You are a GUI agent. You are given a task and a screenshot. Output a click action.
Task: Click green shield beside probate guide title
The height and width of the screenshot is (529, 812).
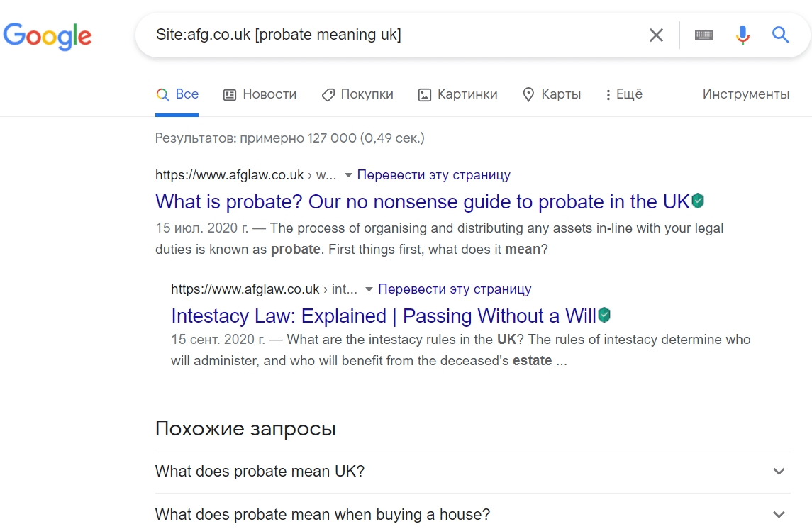(x=699, y=201)
